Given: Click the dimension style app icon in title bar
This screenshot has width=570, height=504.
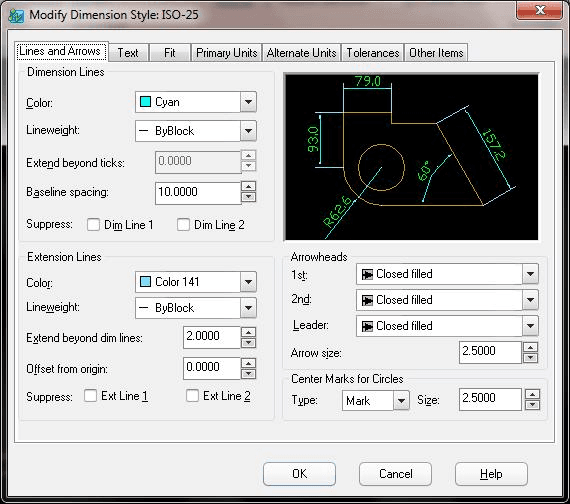Looking at the screenshot, I should (16, 16).
